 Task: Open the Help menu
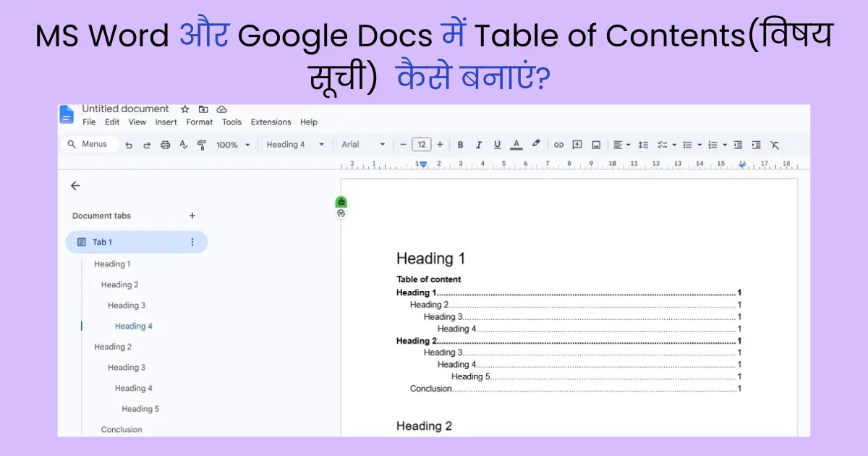(x=309, y=122)
